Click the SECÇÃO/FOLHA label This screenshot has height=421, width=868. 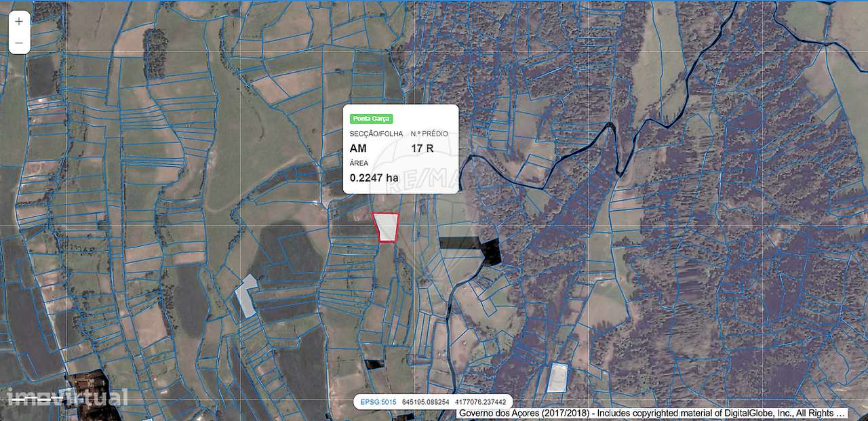(x=376, y=134)
